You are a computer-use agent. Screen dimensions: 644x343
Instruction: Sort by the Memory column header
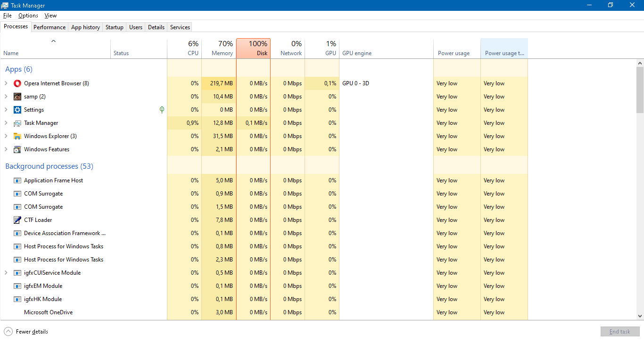tap(219, 49)
